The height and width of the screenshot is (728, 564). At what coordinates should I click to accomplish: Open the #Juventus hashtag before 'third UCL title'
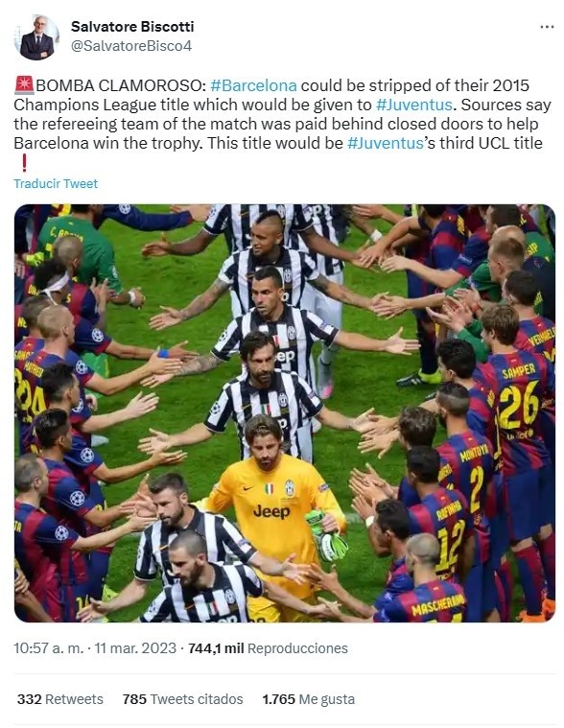(x=386, y=143)
